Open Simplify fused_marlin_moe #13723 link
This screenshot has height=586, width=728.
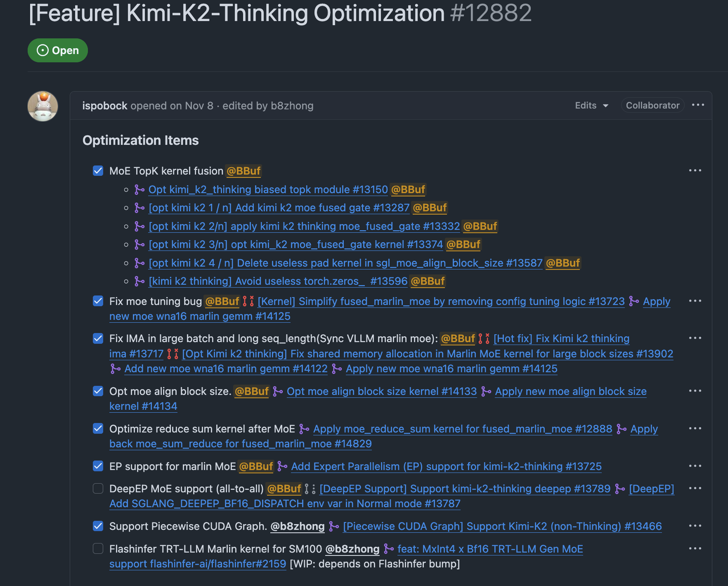[x=441, y=301]
